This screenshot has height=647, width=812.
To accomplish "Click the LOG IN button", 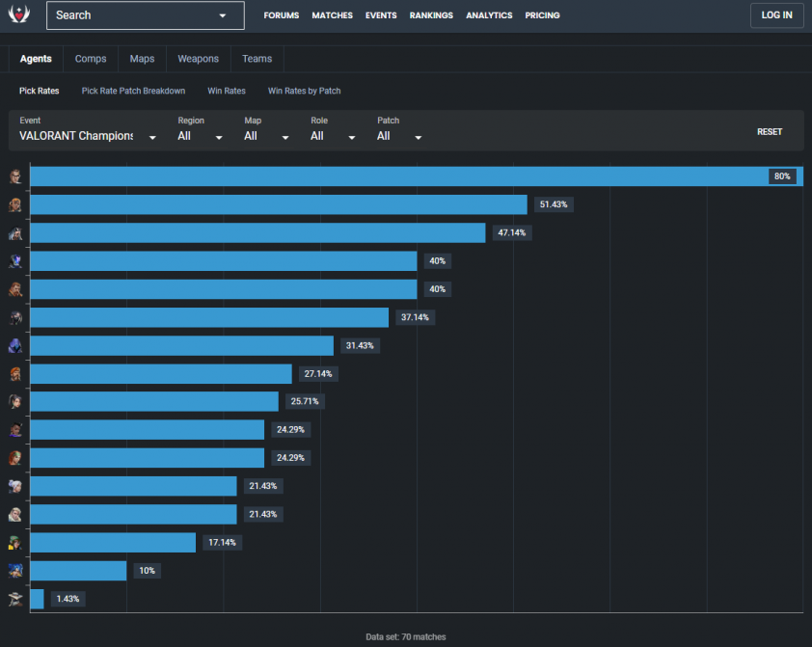I will [x=776, y=15].
